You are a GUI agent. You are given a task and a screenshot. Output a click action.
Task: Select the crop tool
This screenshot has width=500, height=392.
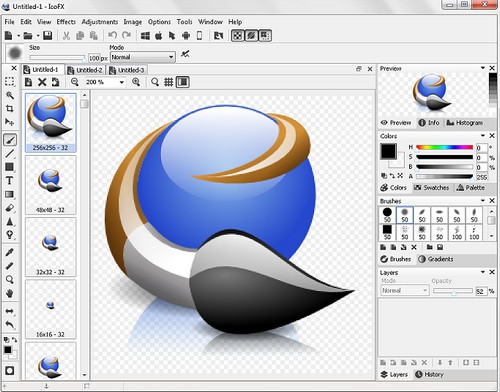point(9,108)
